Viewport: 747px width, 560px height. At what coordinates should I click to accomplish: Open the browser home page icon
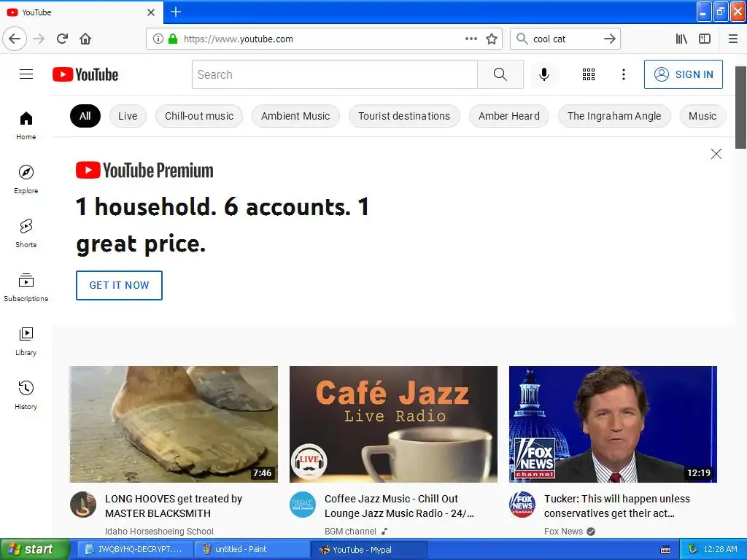pyautogui.click(x=85, y=39)
